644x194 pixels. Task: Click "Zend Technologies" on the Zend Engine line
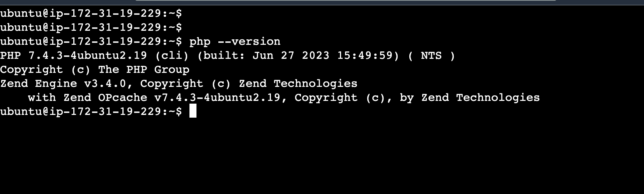coord(298,83)
